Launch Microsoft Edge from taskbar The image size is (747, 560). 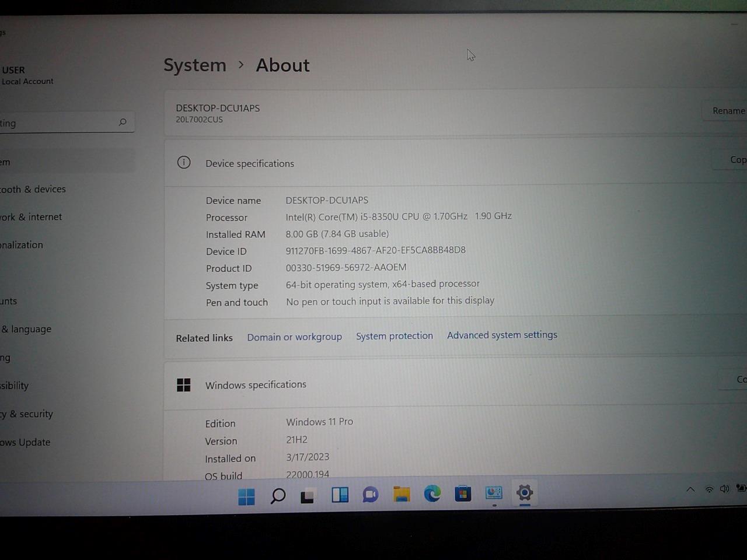coord(432,494)
